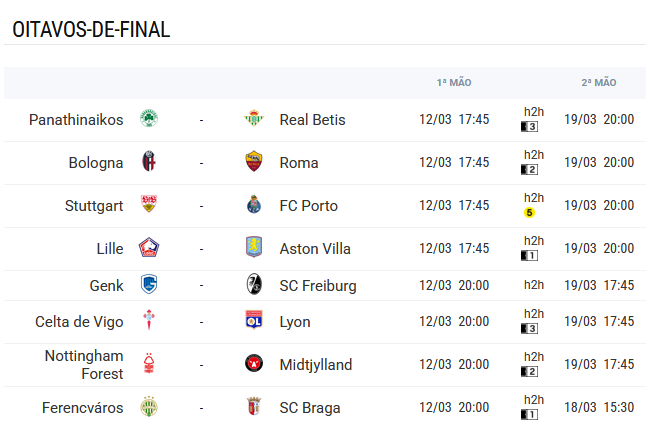This screenshot has width=646, height=427.
Task: Click the Celta de Vigo team name
Action: (79, 321)
